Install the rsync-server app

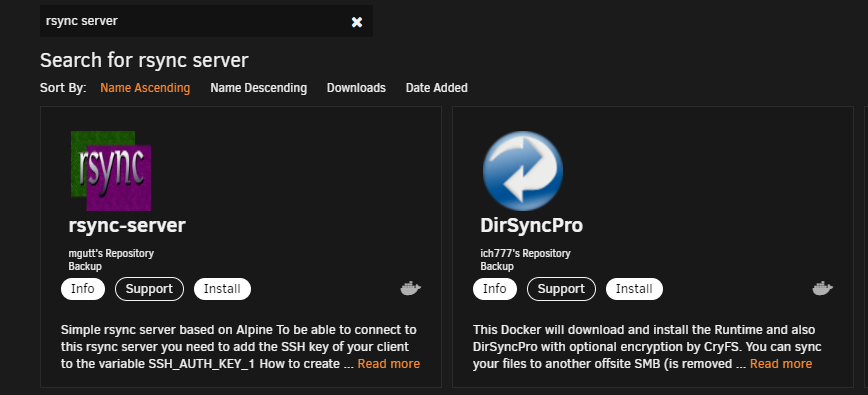[x=222, y=289]
